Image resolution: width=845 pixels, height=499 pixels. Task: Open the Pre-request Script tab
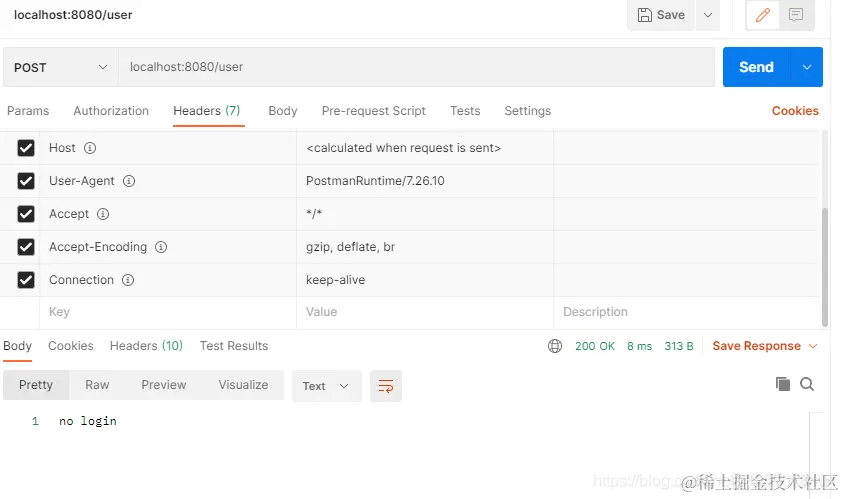coord(373,111)
